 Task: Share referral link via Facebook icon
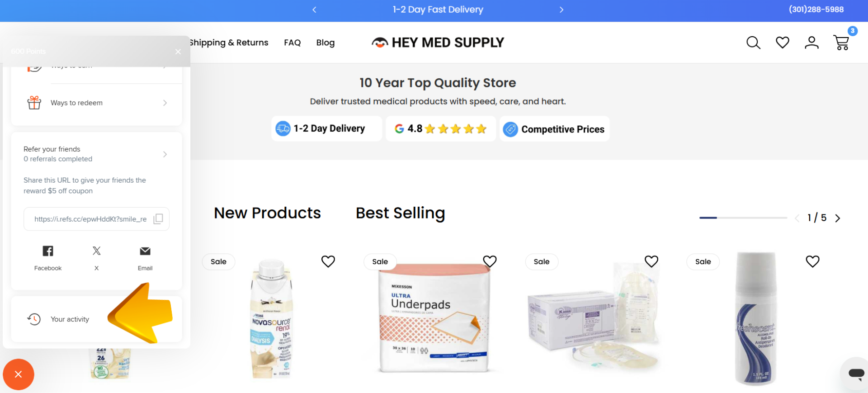point(48,251)
